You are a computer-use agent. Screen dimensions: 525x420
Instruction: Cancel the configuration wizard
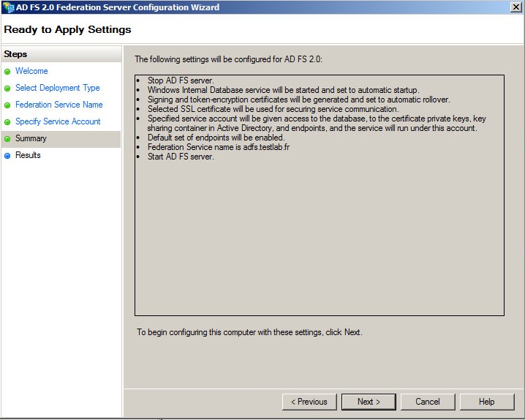[x=428, y=402]
